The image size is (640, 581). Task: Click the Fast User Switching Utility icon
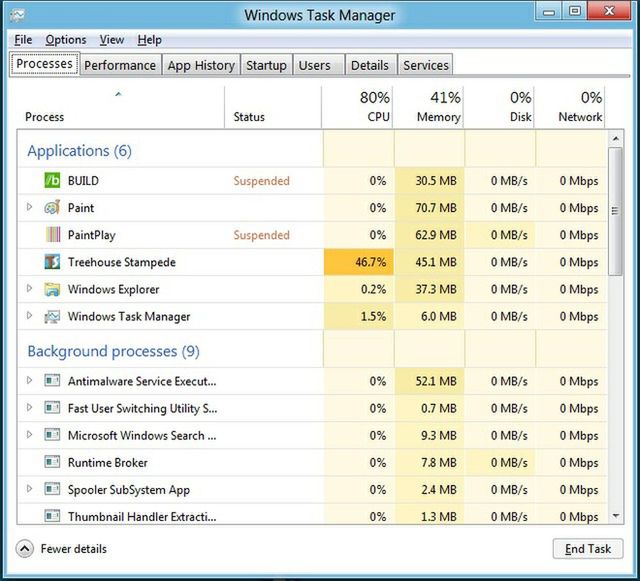pos(52,408)
